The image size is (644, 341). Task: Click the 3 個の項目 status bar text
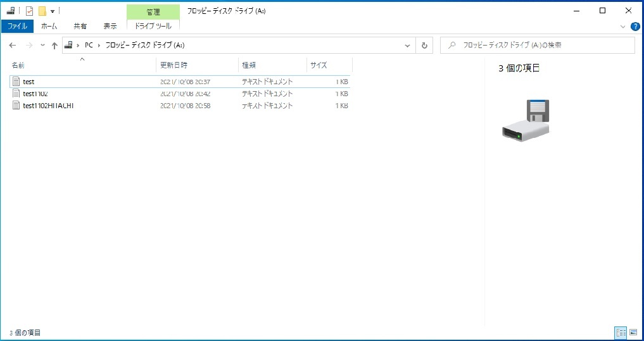25,333
